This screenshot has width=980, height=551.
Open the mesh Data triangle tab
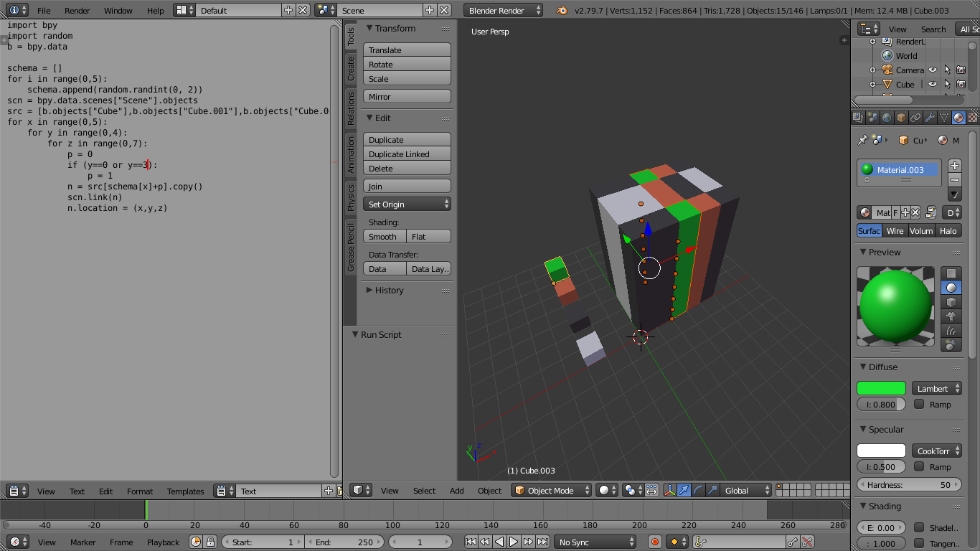coord(944,118)
